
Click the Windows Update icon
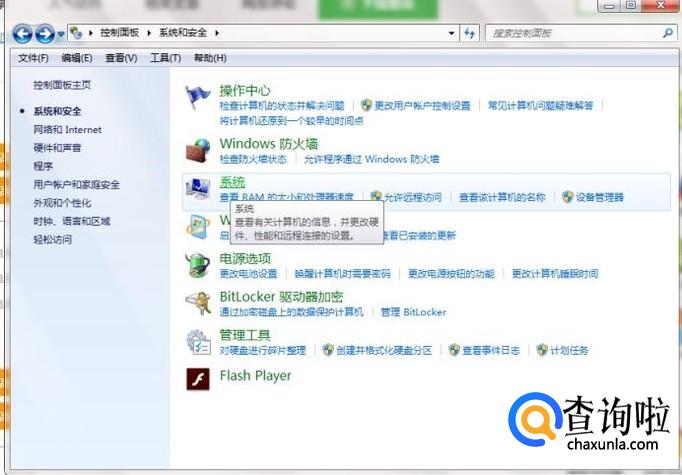point(198,227)
